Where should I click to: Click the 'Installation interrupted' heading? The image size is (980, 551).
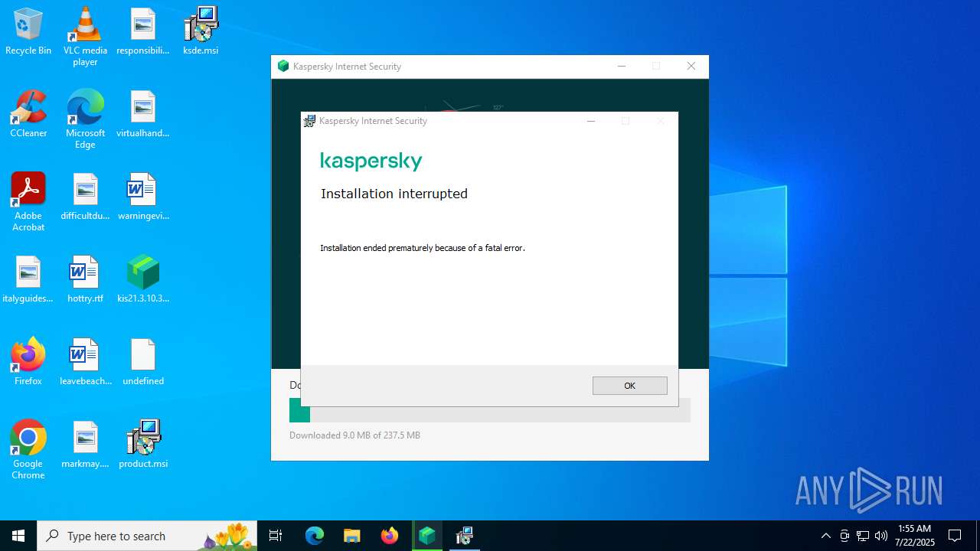[x=394, y=194]
